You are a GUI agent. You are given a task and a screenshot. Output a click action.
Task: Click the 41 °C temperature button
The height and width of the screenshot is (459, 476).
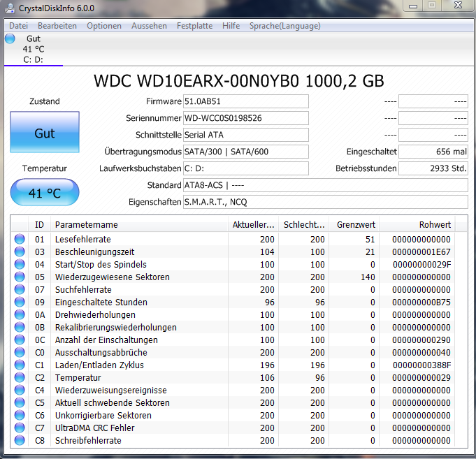coord(45,192)
